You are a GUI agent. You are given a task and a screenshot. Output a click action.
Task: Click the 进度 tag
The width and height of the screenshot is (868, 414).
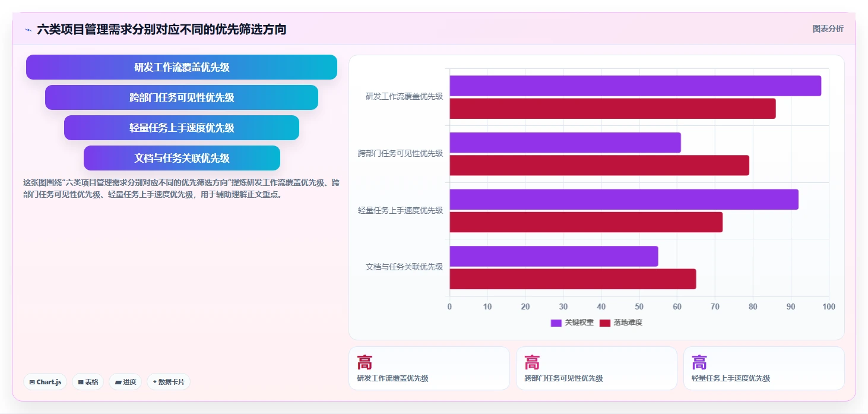click(x=125, y=382)
